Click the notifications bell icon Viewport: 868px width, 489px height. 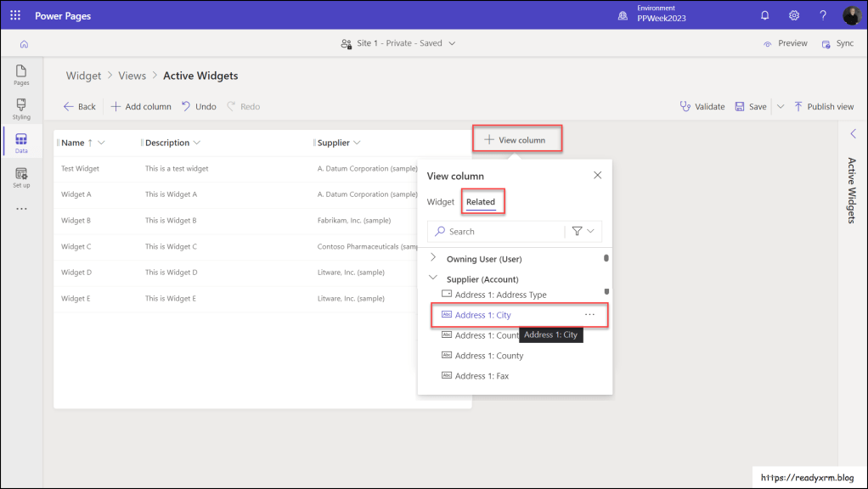point(764,15)
